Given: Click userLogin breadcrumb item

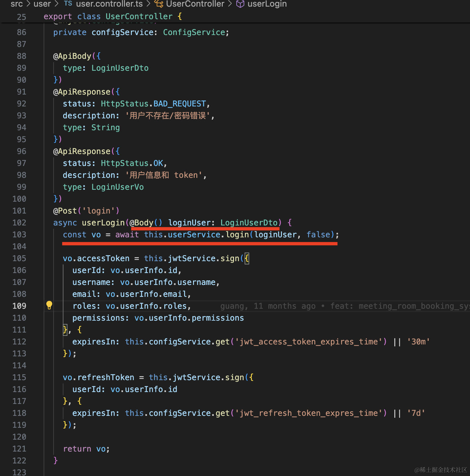Looking at the screenshot, I should click(x=267, y=4).
